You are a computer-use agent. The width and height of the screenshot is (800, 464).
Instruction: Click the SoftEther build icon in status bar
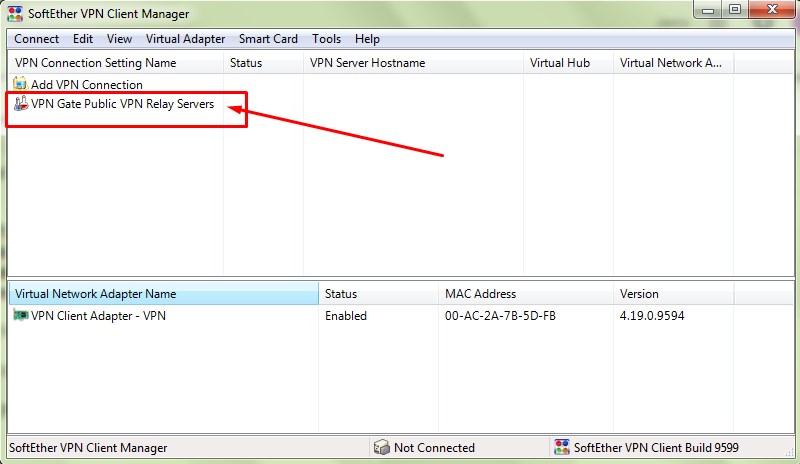[562, 447]
